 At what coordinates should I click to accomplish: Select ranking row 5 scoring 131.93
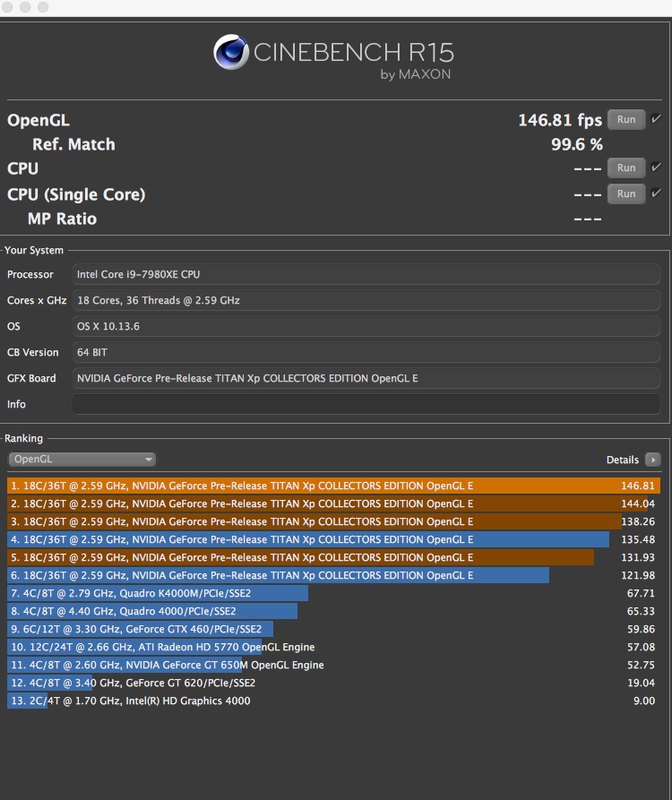tap(334, 557)
